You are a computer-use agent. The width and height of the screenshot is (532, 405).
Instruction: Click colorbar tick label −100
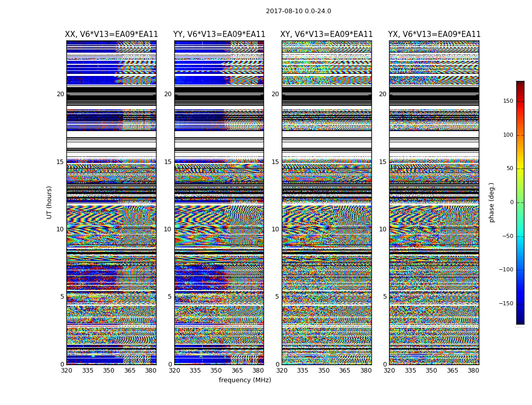pyautogui.click(x=506, y=269)
